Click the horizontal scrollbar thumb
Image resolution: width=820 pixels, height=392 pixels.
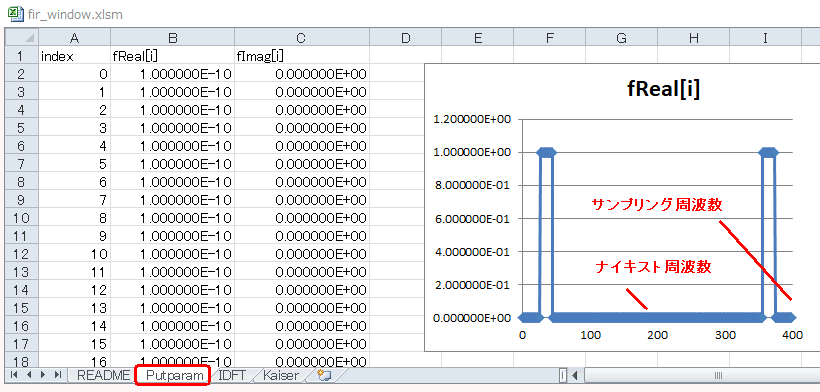pyautogui.click(x=718, y=375)
